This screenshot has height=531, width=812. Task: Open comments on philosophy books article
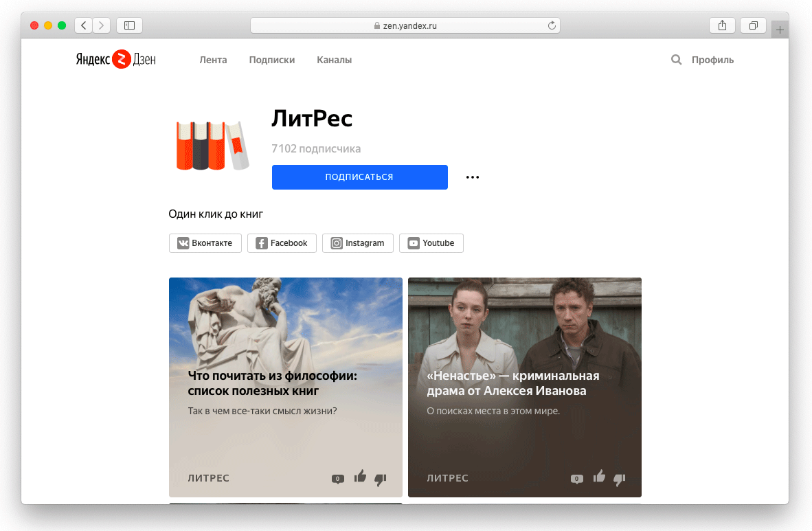(x=337, y=479)
